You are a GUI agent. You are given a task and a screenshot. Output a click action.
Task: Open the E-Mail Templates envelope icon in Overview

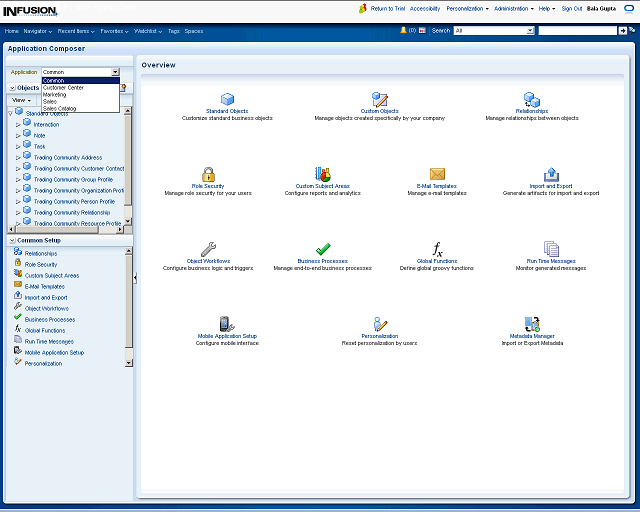coord(437,174)
